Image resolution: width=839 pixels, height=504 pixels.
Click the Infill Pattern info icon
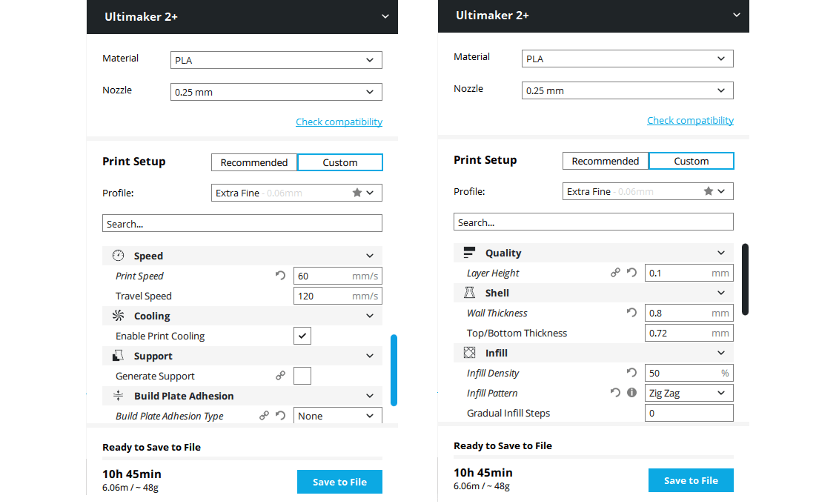632,393
